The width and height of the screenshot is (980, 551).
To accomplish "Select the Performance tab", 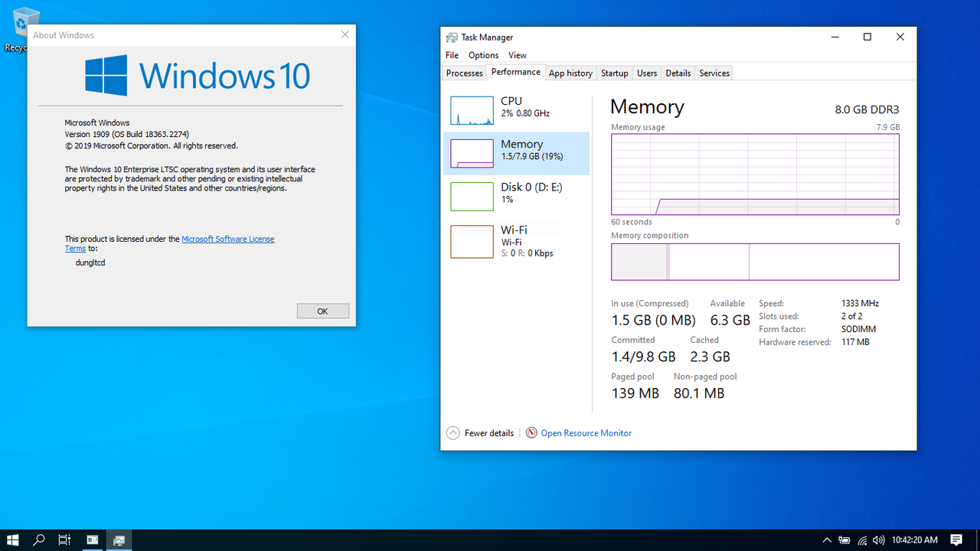I will pos(515,72).
